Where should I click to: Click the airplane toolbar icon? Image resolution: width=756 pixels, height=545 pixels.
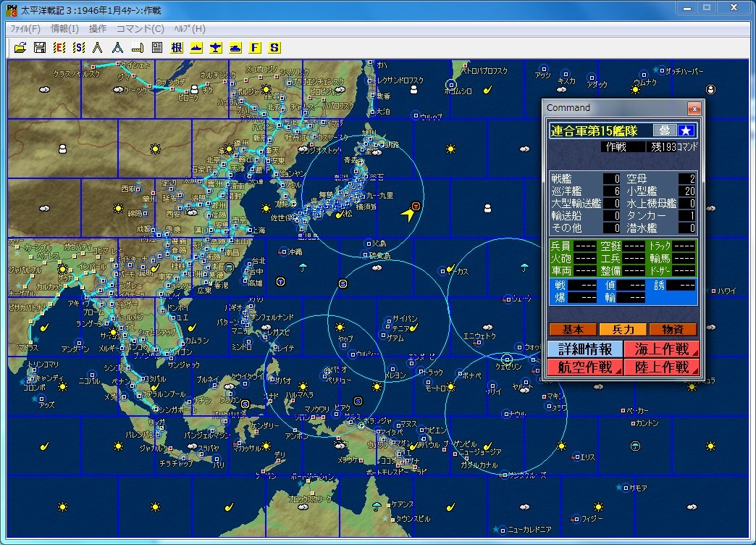click(216, 47)
